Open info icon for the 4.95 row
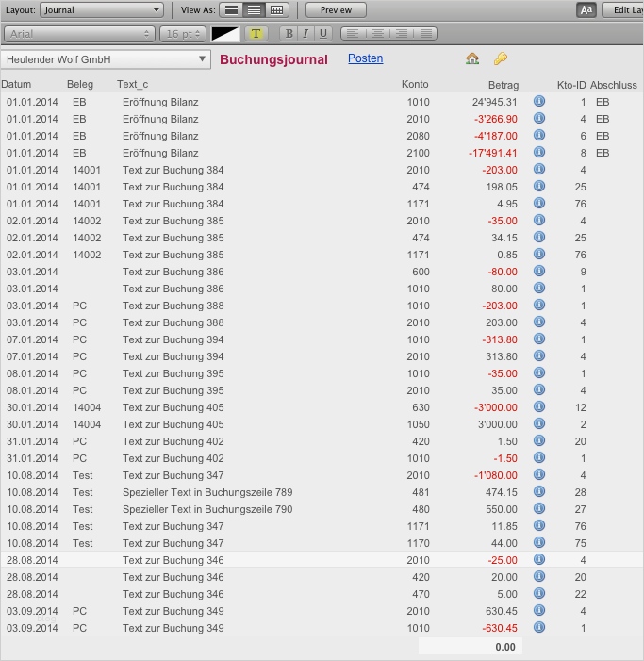 pos(539,203)
